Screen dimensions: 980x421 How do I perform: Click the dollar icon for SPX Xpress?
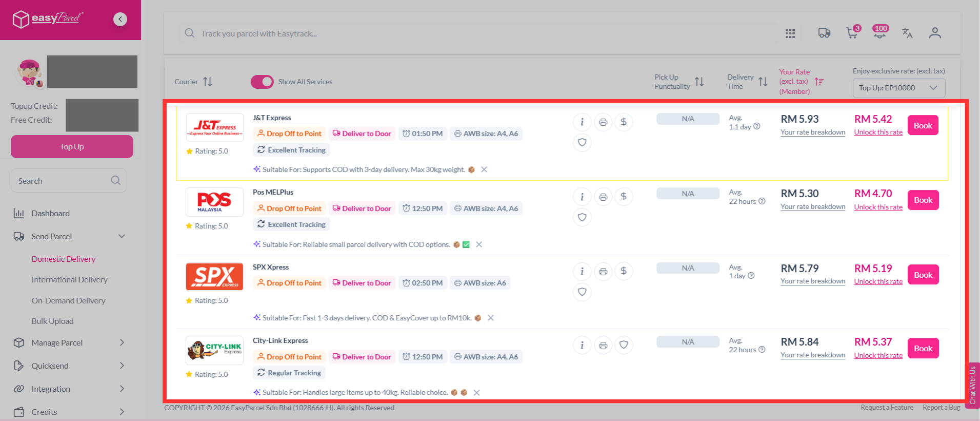point(624,271)
